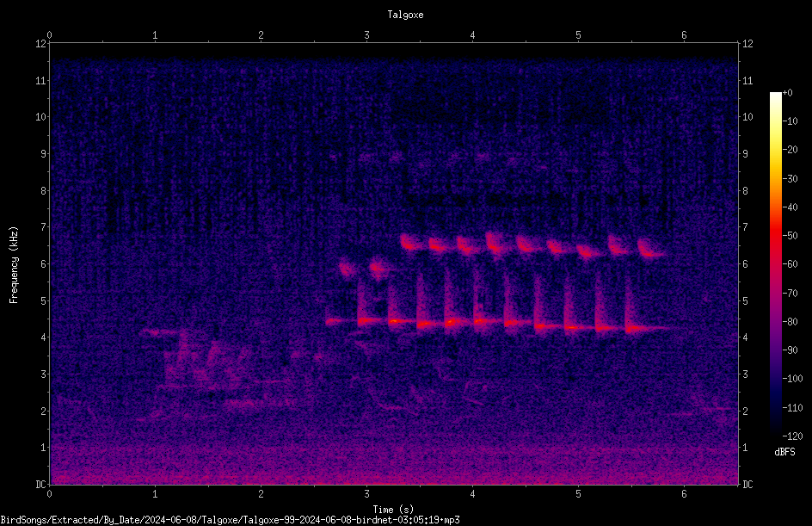812x526 pixels.
Task: Click the 4 kHz label on left axis
Action: (44, 337)
